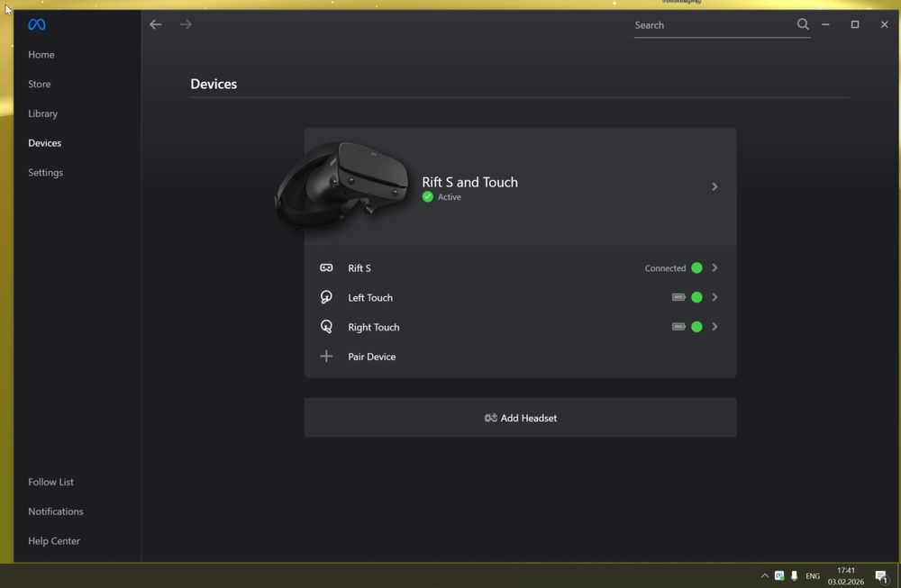Open Store in the sidebar
This screenshot has height=588, width=901.
pyautogui.click(x=39, y=84)
